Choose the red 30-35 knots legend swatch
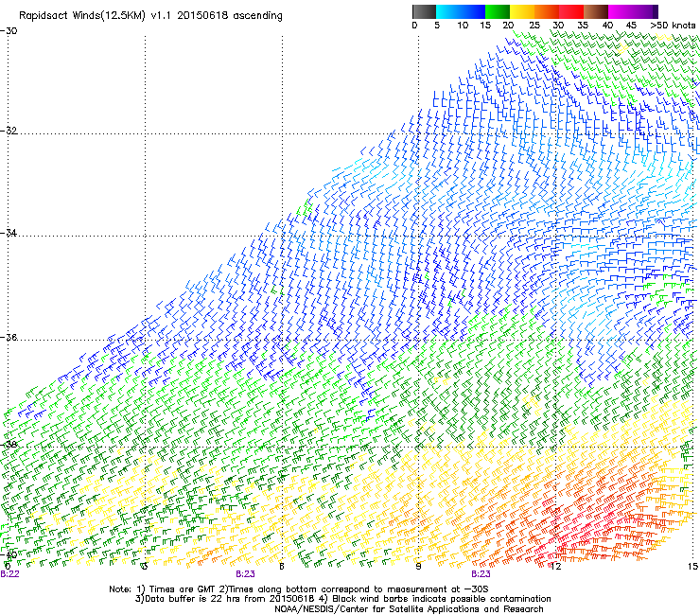 [571, 11]
